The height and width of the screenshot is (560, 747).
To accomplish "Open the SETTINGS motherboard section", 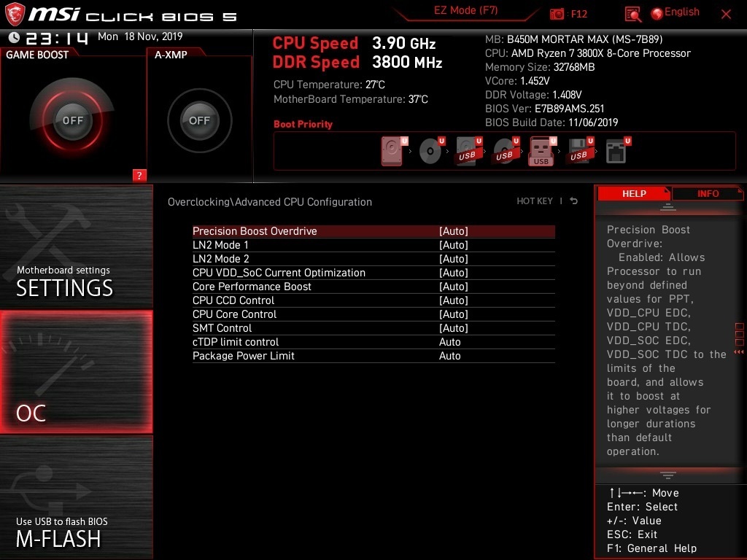I will [x=76, y=246].
